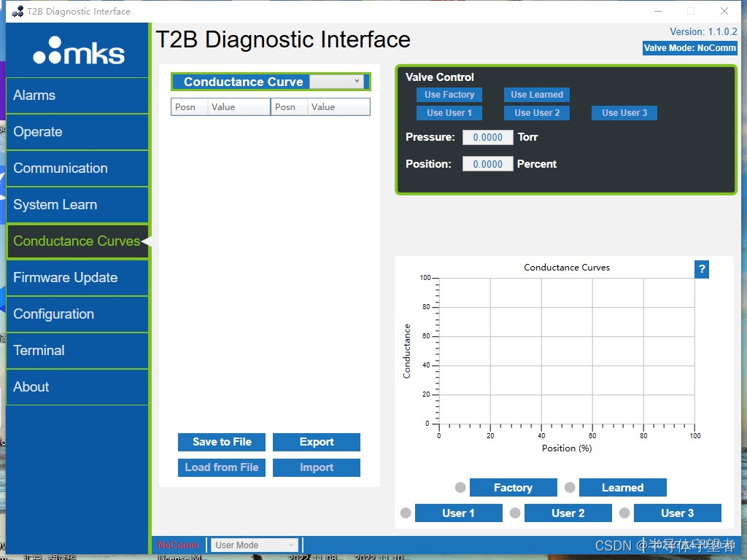Open the Firmware Update page
Image resolution: width=747 pixels, height=560 pixels.
pos(77,278)
